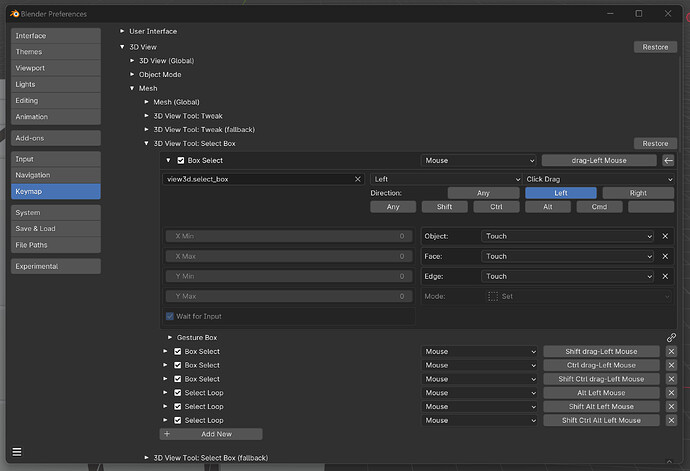The height and width of the screenshot is (471, 690).
Task: Click the plus icon on Add New
Action: [x=167, y=434]
